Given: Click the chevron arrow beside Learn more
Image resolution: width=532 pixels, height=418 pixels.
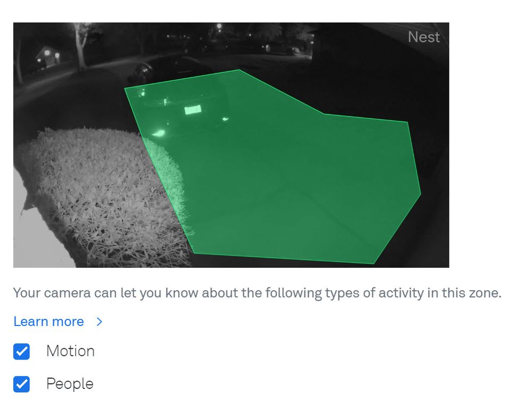Looking at the screenshot, I should tap(100, 322).
